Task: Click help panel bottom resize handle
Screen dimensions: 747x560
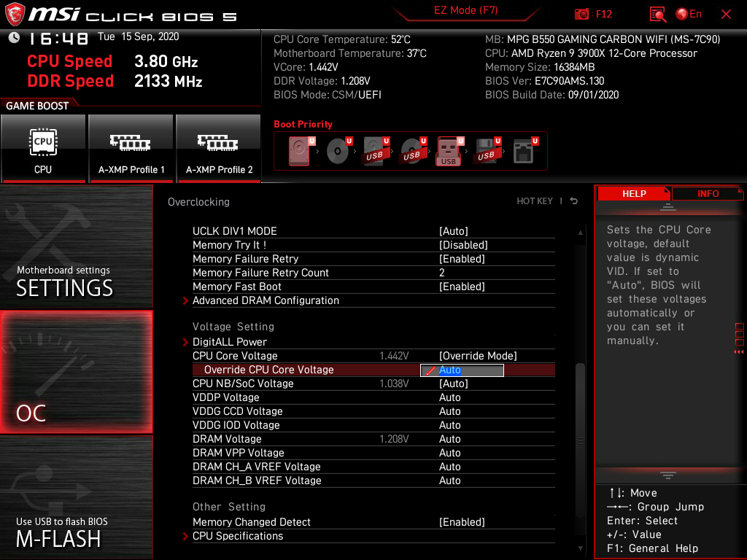Action: (x=668, y=475)
